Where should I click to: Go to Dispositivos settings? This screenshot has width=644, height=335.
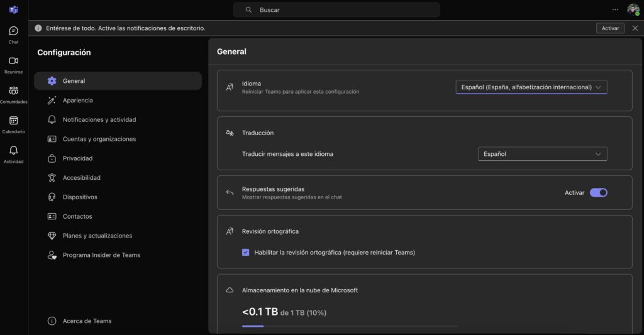(118, 197)
